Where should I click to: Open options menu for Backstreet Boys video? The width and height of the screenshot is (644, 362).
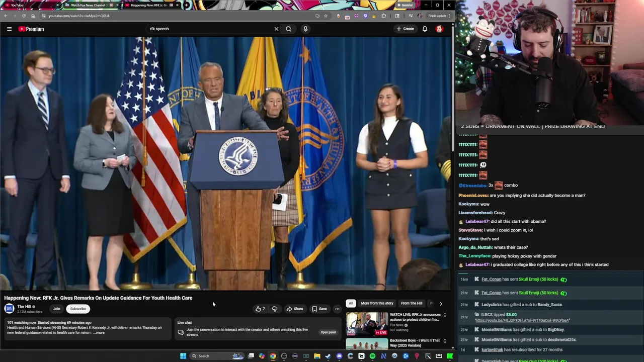pyautogui.click(x=445, y=341)
